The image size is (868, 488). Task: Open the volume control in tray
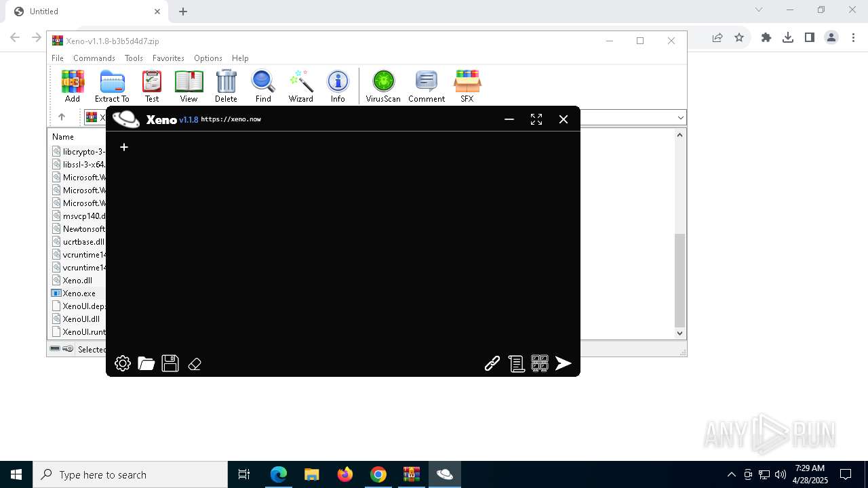click(x=781, y=474)
